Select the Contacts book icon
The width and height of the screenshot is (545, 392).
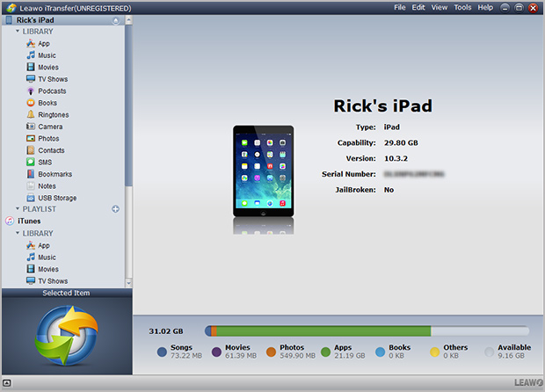click(x=31, y=150)
